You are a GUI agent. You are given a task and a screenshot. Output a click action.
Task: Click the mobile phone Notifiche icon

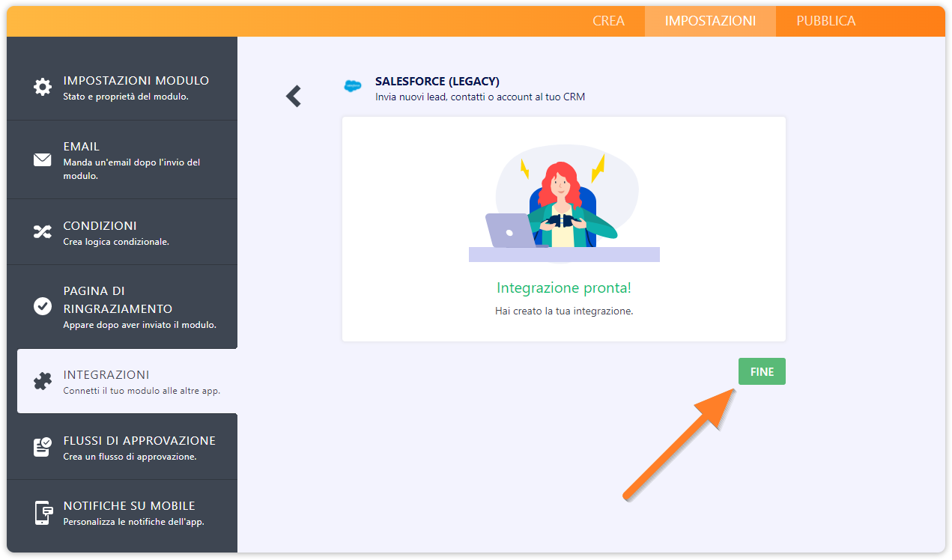tap(43, 513)
